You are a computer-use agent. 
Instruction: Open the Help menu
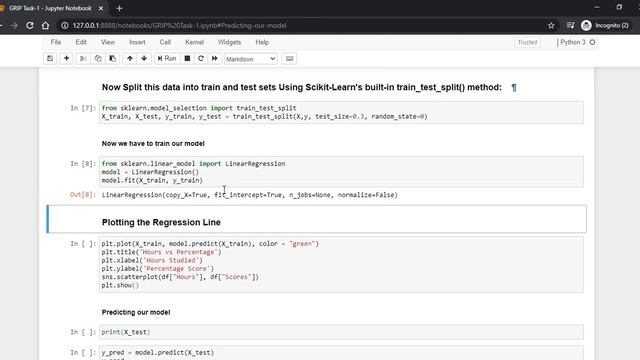(262, 42)
